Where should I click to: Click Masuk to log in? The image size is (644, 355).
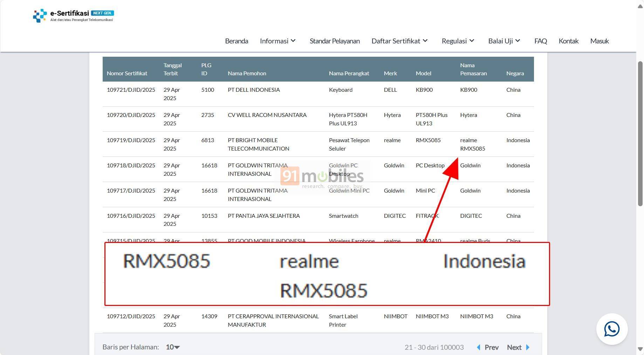600,41
